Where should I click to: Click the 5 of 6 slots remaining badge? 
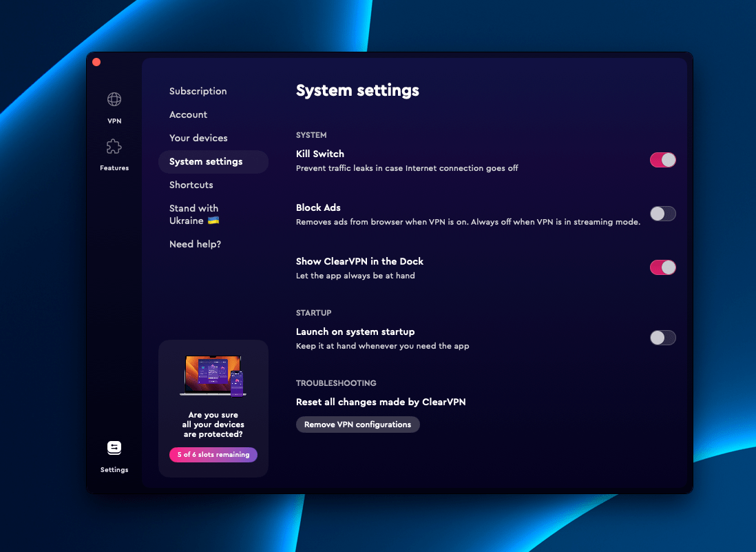click(213, 455)
